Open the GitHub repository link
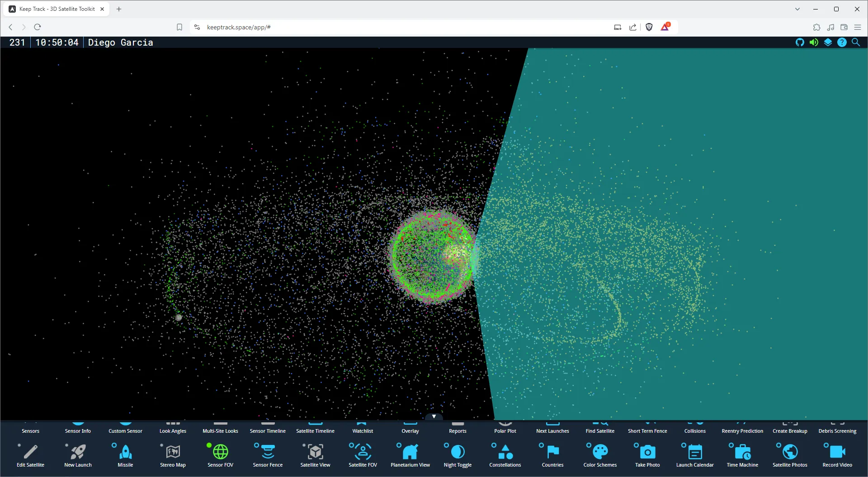The width and height of the screenshot is (868, 477). (x=800, y=42)
